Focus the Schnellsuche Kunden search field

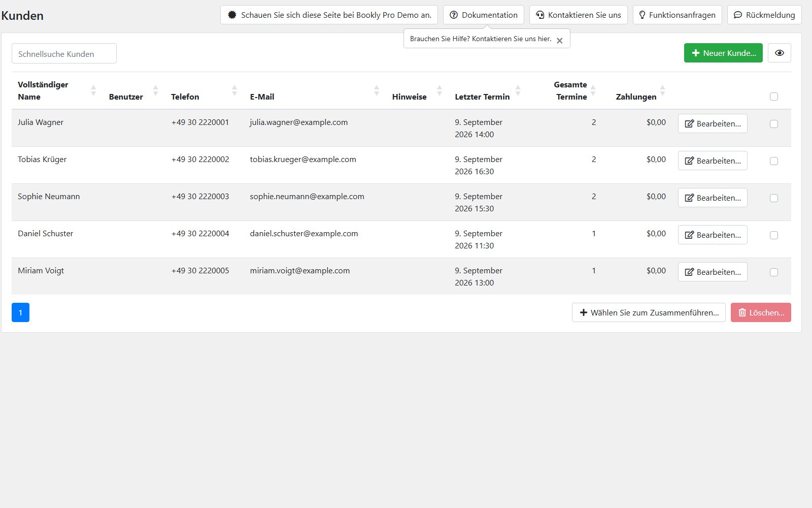pos(64,53)
